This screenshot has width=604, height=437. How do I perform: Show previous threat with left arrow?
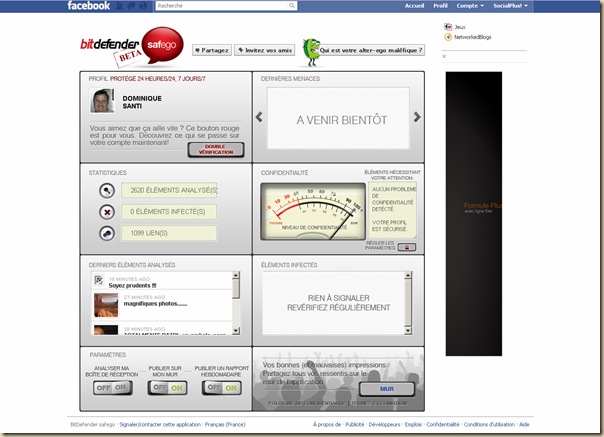pos(259,117)
